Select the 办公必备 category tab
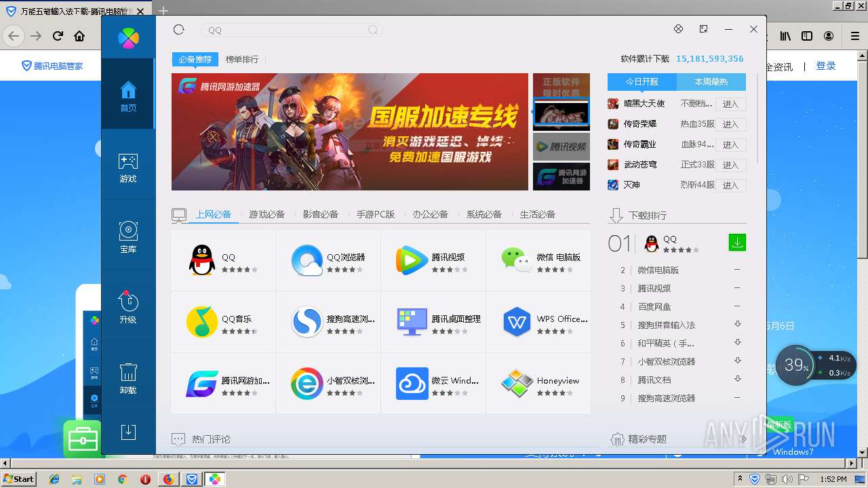The height and width of the screenshot is (488, 868). [430, 214]
